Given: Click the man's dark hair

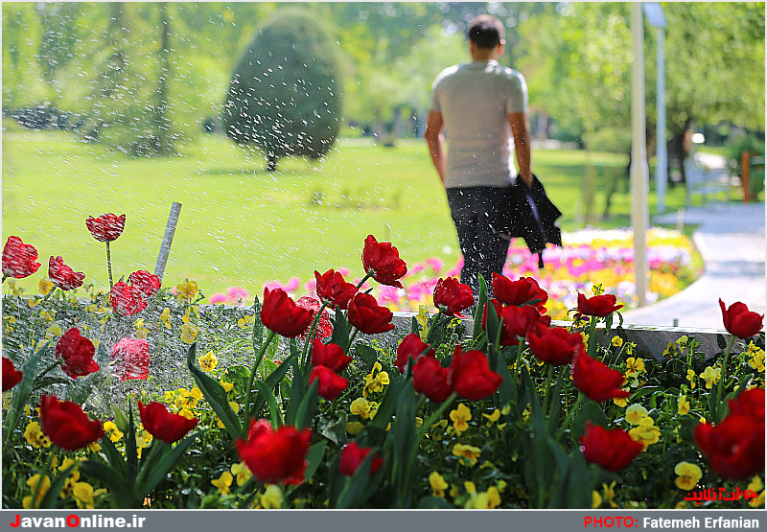Looking at the screenshot, I should tap(486, 31).
